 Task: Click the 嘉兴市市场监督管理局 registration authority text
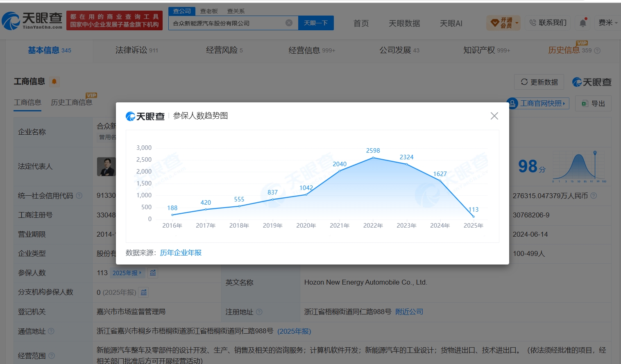[x=131, y=312]
